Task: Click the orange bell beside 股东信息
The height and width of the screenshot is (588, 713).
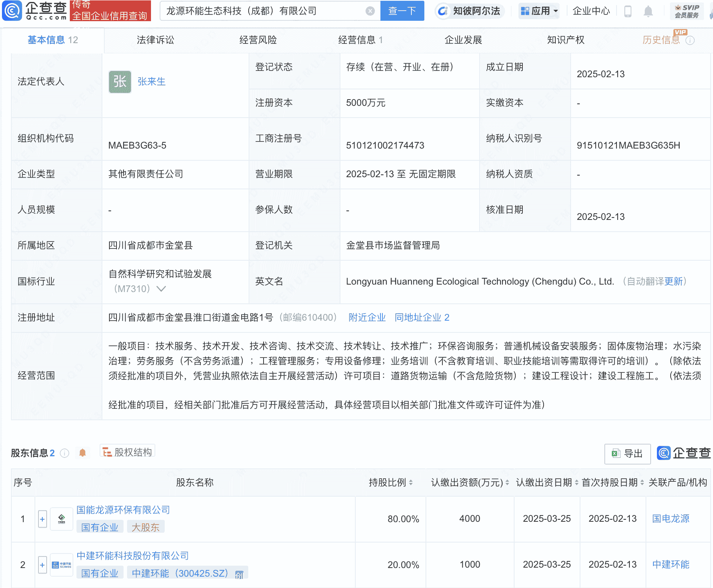Action: tap(82, 452)
